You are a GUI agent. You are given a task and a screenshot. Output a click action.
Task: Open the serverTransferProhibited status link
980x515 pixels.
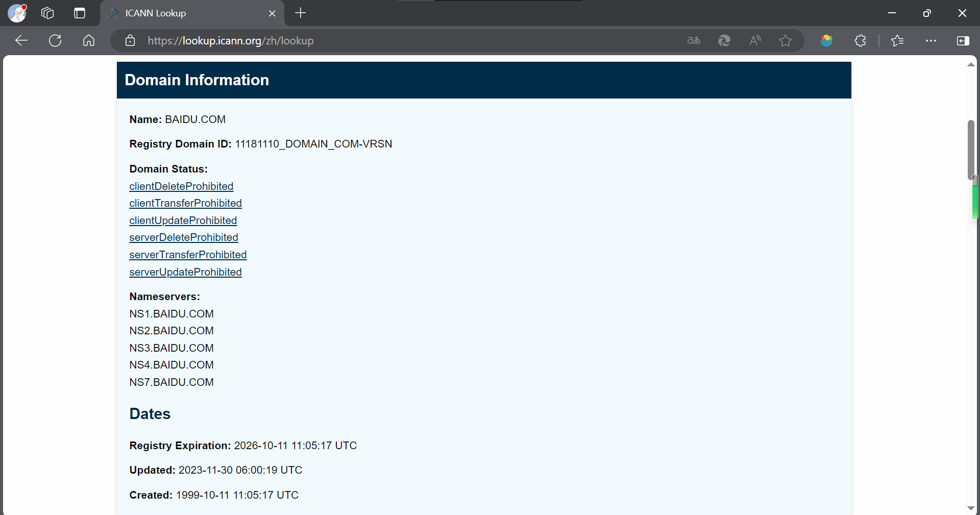pos(188,255)
